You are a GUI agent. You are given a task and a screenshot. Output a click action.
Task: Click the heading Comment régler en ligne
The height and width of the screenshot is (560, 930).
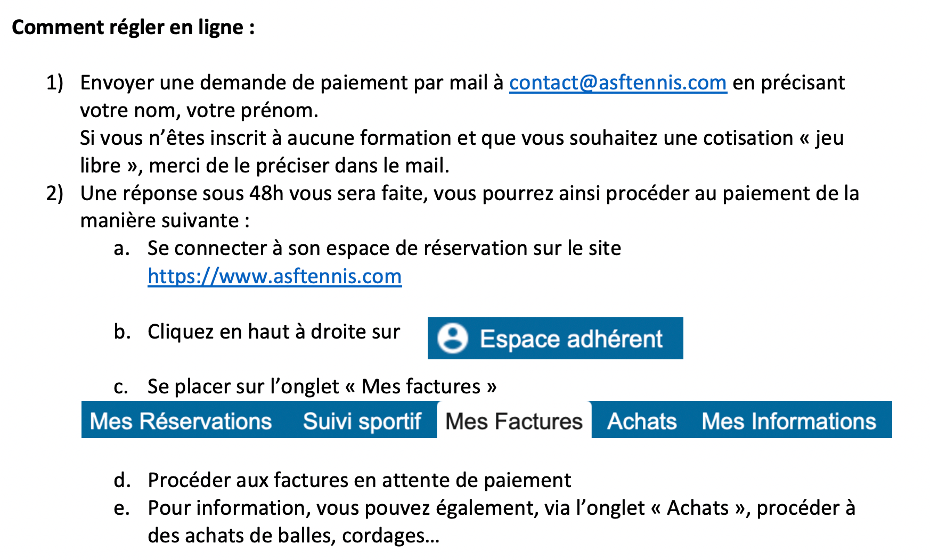(x=133, y=27)
